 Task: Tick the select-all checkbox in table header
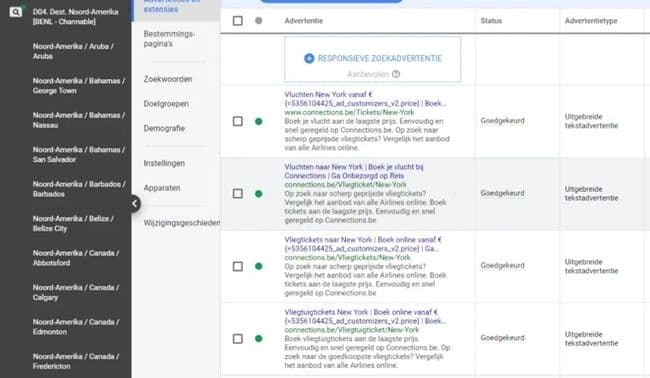238,21
